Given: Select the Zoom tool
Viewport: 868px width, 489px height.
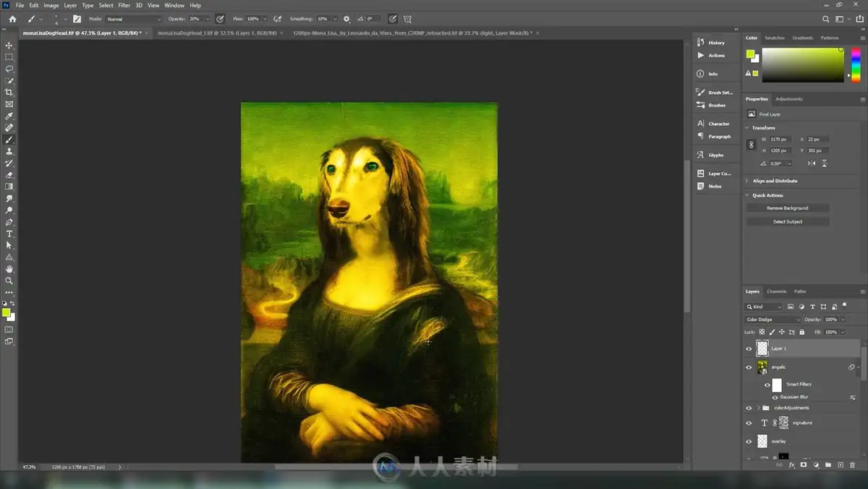Looking at the screenshot, I should tap(9, 281).
